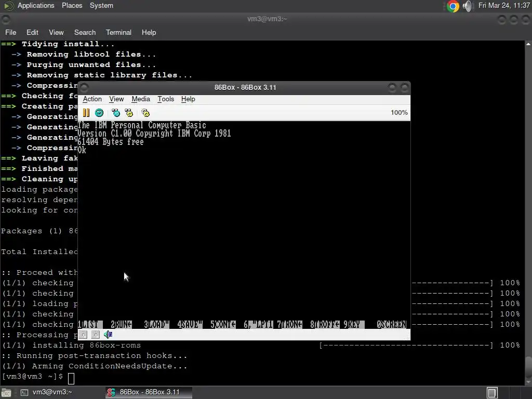Image resolution: width=532 pixels, height=399 pixels.
Task: Click the terminal prompt line [vm3@vm3 ~]$
Action: tap(32, 377)
